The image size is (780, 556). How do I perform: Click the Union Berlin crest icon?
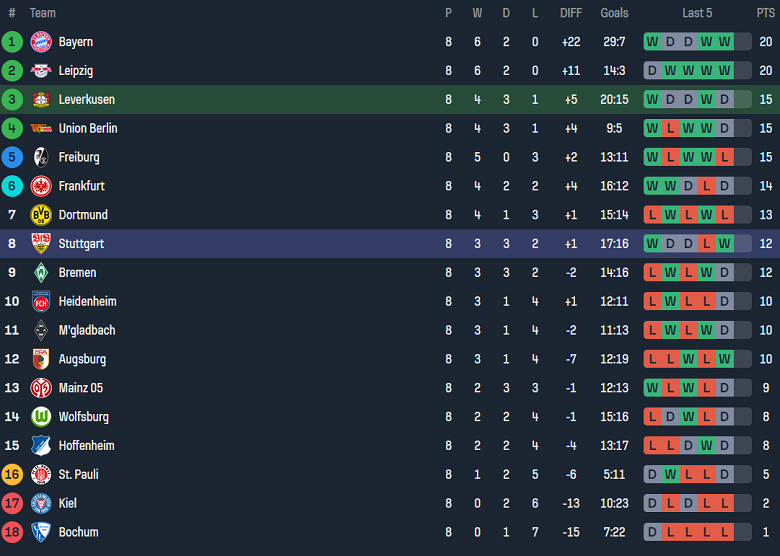41,128
